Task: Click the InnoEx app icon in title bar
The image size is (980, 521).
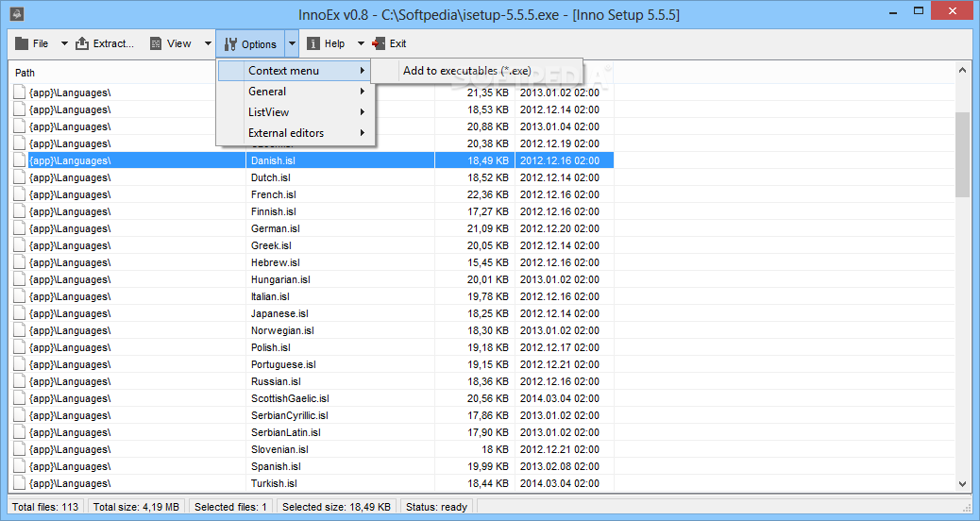Action: [17, 14]
